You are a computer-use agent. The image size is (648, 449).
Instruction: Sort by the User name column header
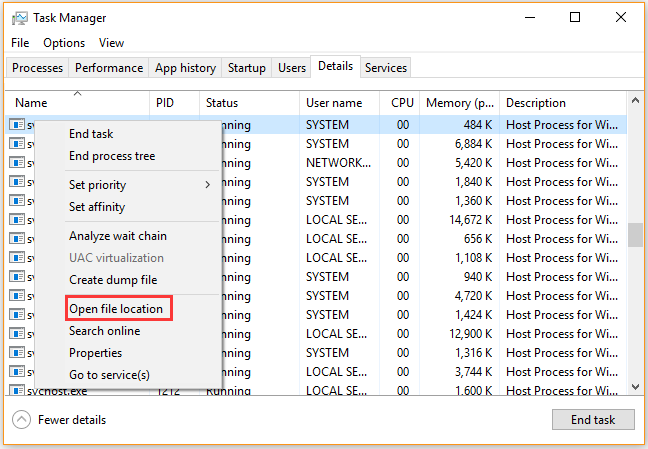click(339, 103)
